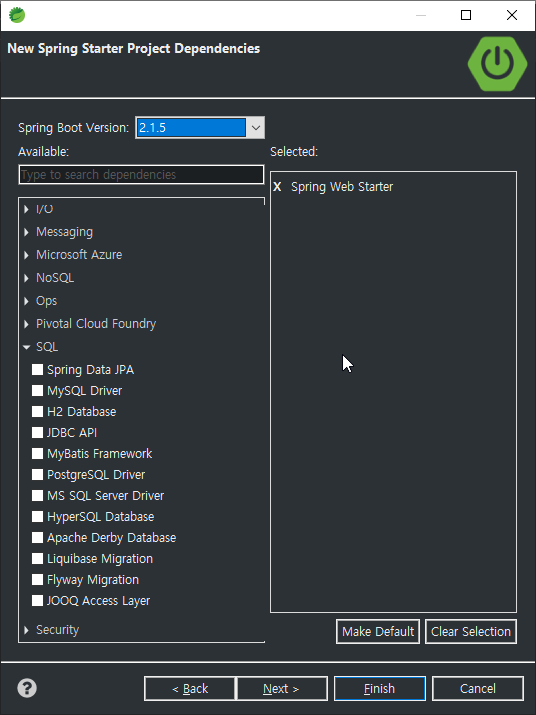536x715 pixels.
Task: Expand the NoSQL category
Action: [26, 278]
